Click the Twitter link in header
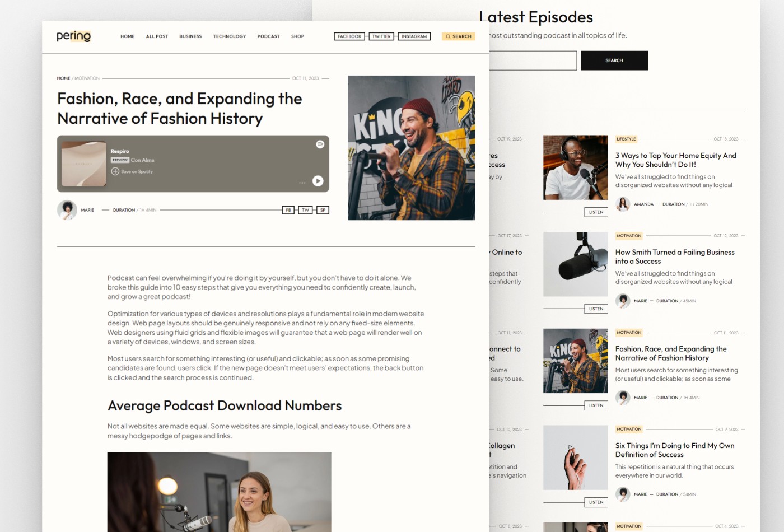The image size is (784, 532). [381, 36]
